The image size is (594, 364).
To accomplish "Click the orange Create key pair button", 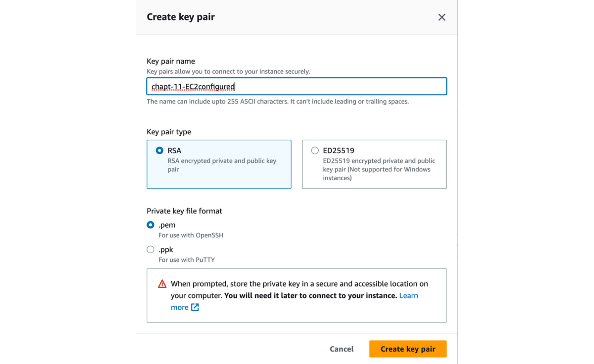I will 408,349.
